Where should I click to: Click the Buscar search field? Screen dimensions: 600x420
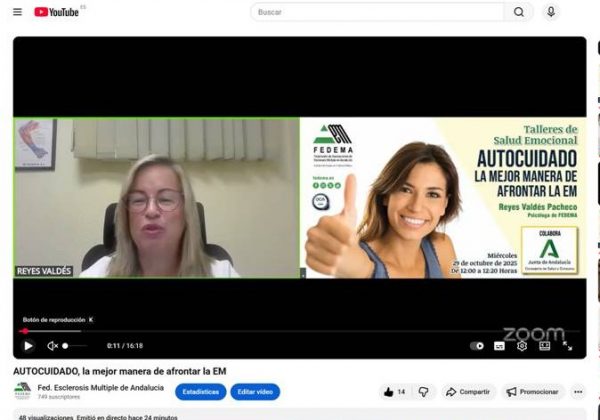point(377,12)
